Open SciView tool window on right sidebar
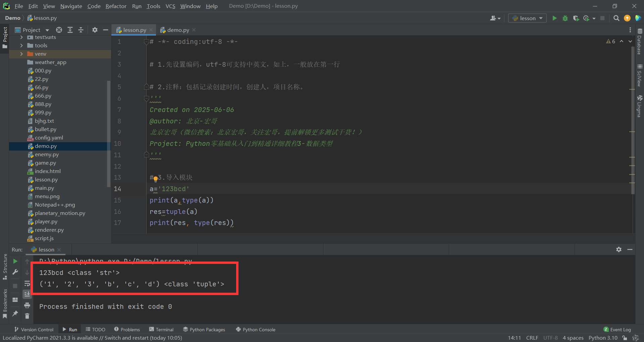Viewport: 644px width, 342px height. [640, 75]
